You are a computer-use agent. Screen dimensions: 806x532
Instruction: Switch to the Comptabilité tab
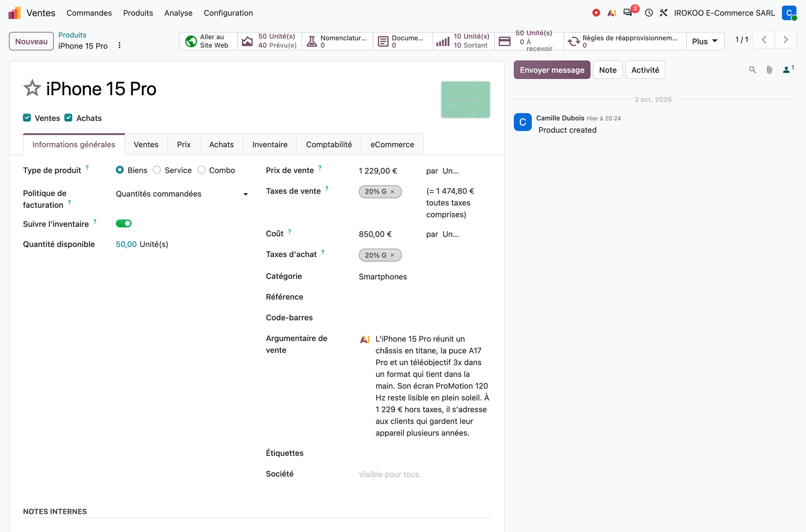coord(329,144)
